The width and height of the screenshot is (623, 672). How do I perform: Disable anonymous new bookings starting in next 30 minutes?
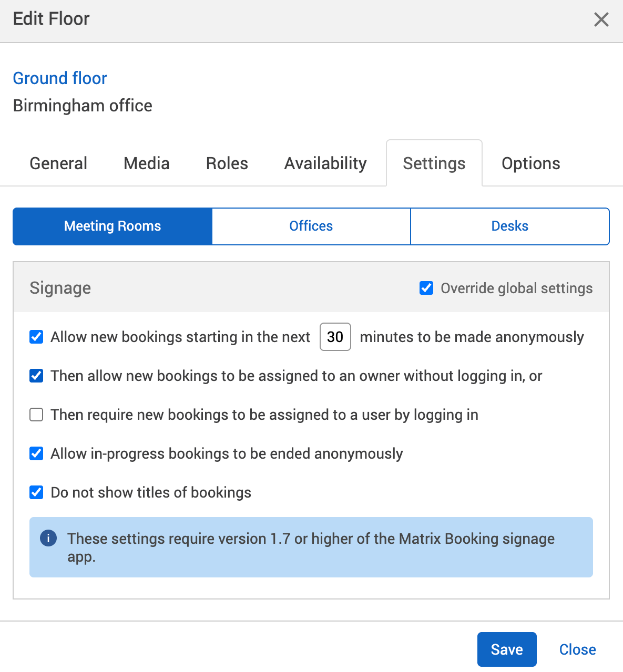pyautogui.click(x=36, y=337)
